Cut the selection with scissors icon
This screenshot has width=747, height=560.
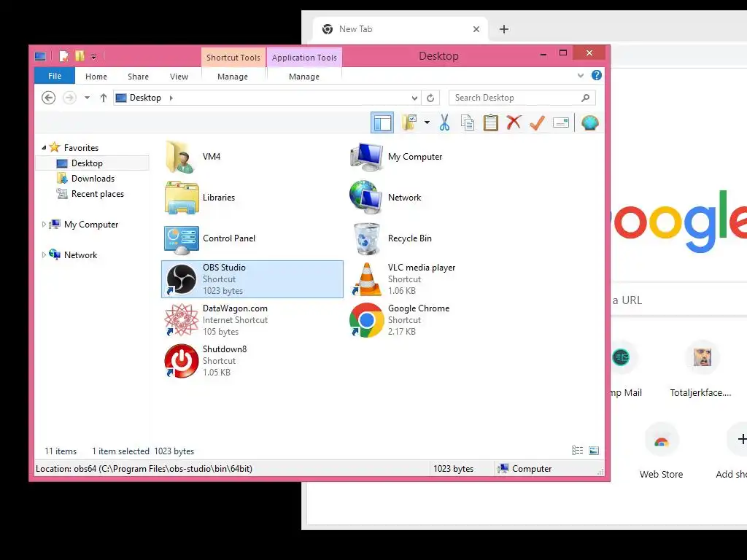coord(444,122)
